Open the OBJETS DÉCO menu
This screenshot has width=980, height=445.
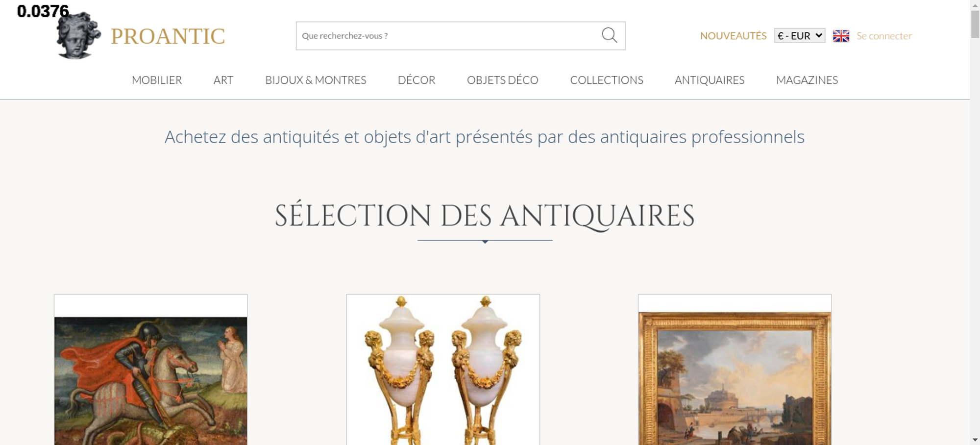(503, 80)
